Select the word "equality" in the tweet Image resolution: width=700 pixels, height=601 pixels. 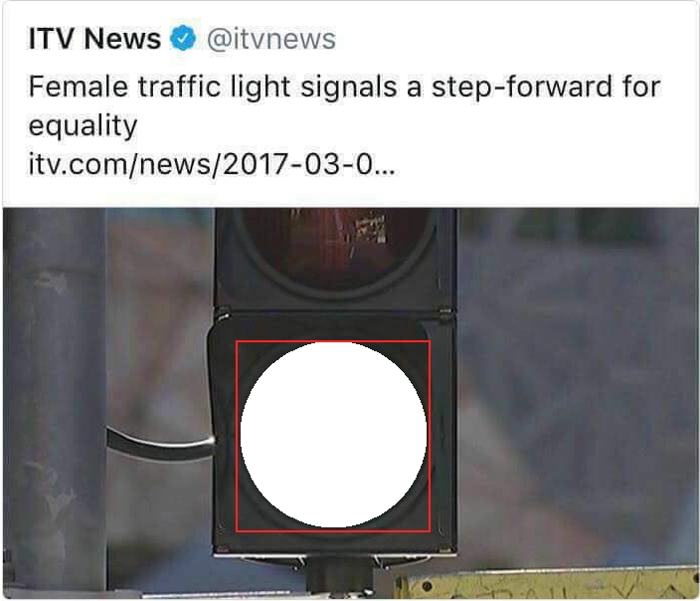point(84,126)
